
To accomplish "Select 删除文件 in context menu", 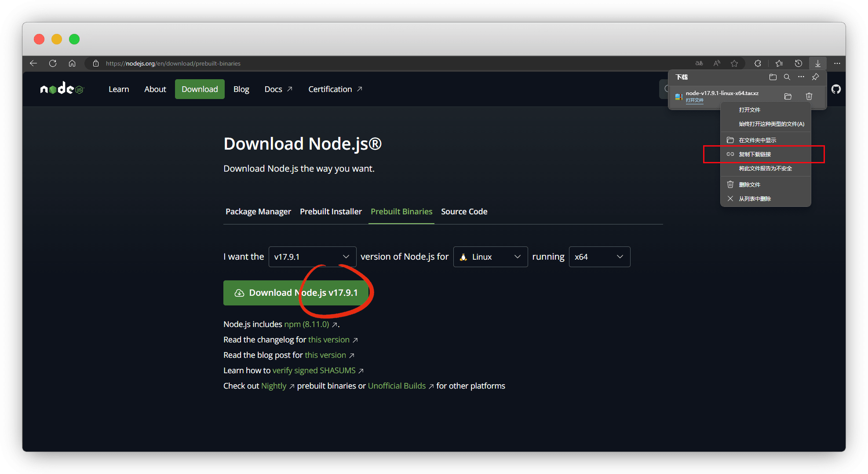I will 766,185.
